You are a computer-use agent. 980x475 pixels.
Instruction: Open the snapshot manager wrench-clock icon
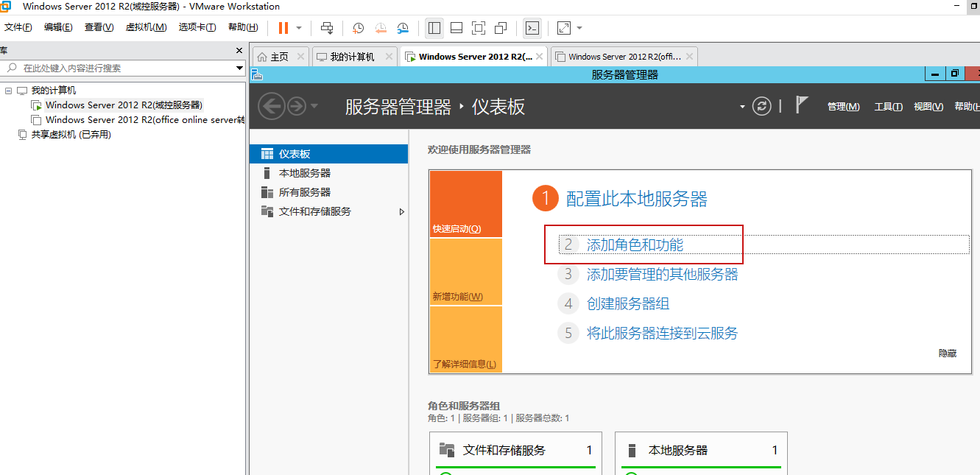(403, 28)
